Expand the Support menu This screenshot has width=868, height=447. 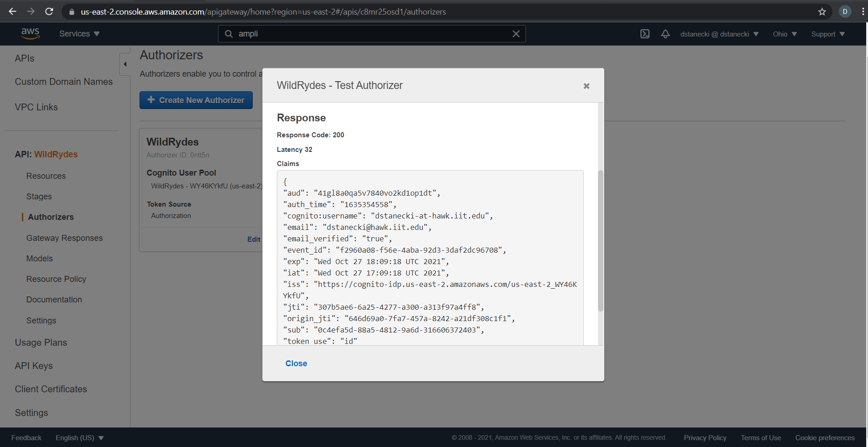[x=828, y=34]
